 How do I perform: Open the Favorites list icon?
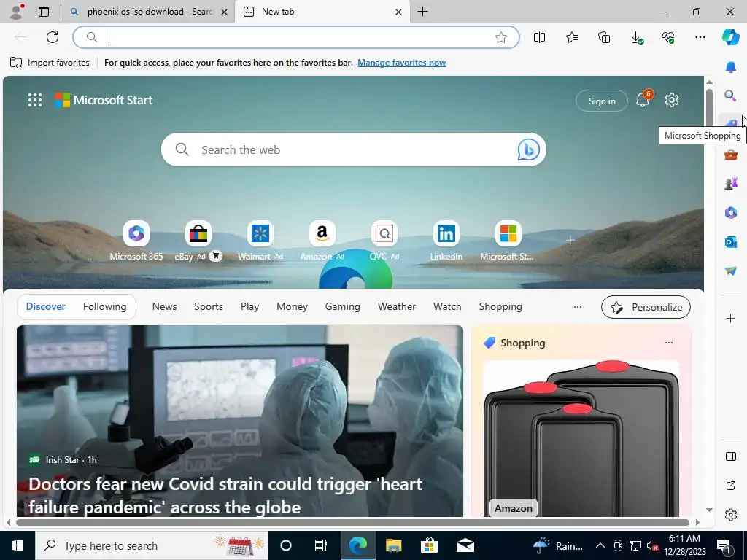(x=572, y=37)
